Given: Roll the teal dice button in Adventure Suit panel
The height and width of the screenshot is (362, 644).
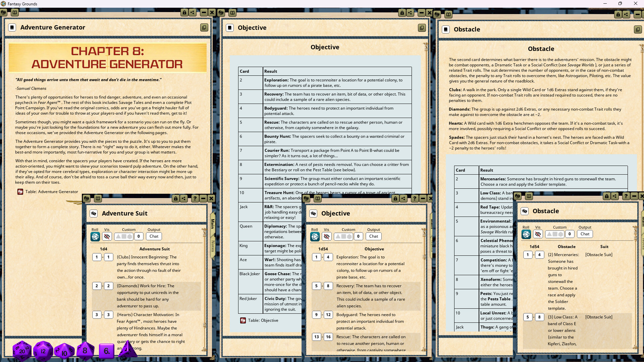Looking at the screenshot, I should click(x=95, y=236).
